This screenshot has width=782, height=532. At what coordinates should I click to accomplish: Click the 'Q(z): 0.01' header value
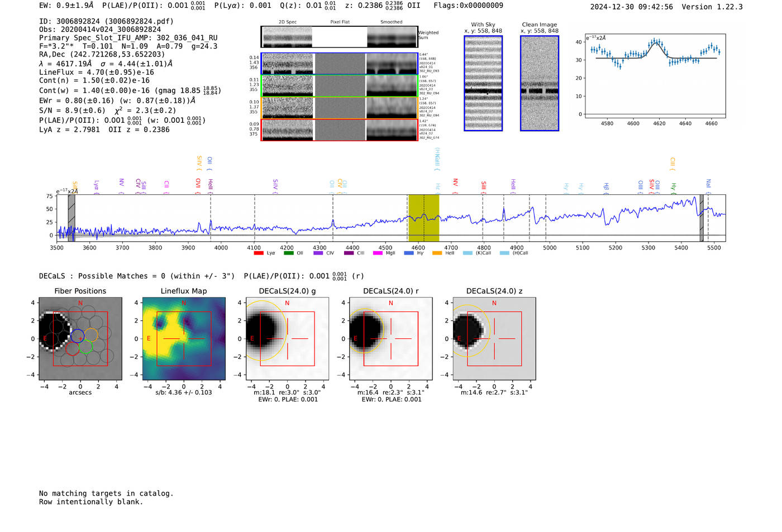[308, 6]
